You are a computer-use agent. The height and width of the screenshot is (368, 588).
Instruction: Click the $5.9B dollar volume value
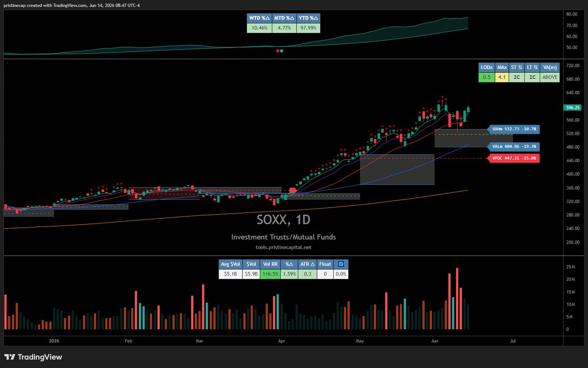point(251,275)
